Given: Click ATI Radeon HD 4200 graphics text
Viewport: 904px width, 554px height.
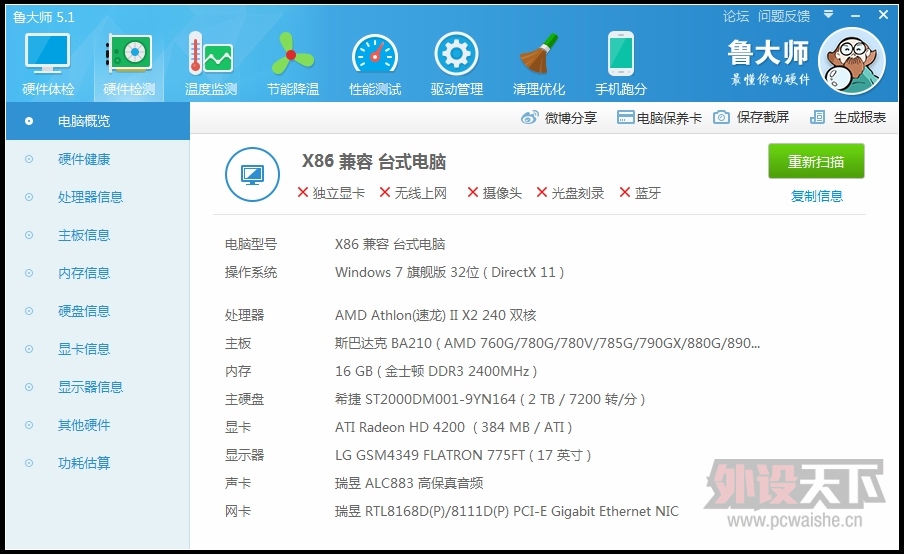Looking at the screenshot, I should [453, 427].
